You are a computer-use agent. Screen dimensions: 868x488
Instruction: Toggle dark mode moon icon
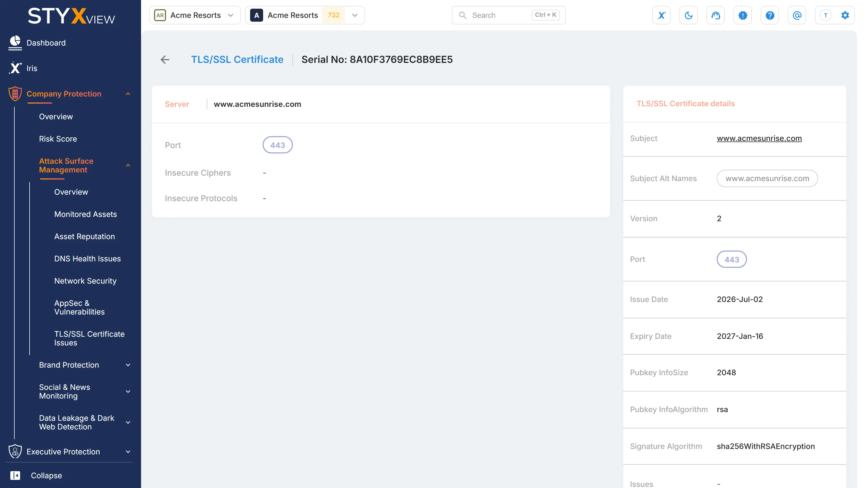coord(688,15)
